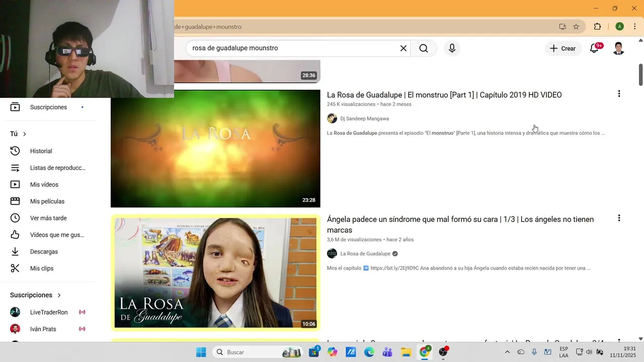Open video title Ángela padece un síndrome
Image resolution: width=644 pixels, height=362 pixels.
(x=460, y=224)
